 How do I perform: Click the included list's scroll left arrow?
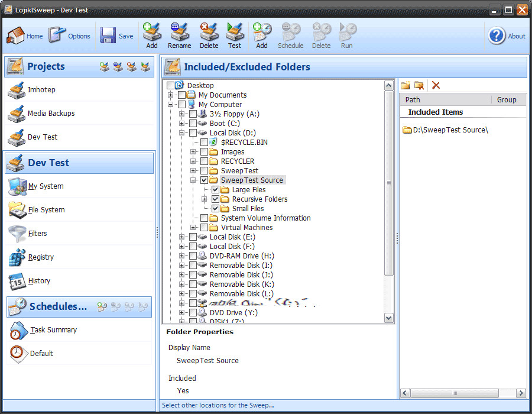coord(405,393)
